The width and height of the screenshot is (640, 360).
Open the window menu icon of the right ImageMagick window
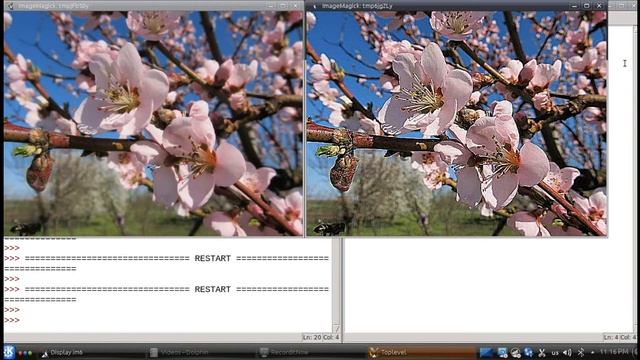point(314,6)
